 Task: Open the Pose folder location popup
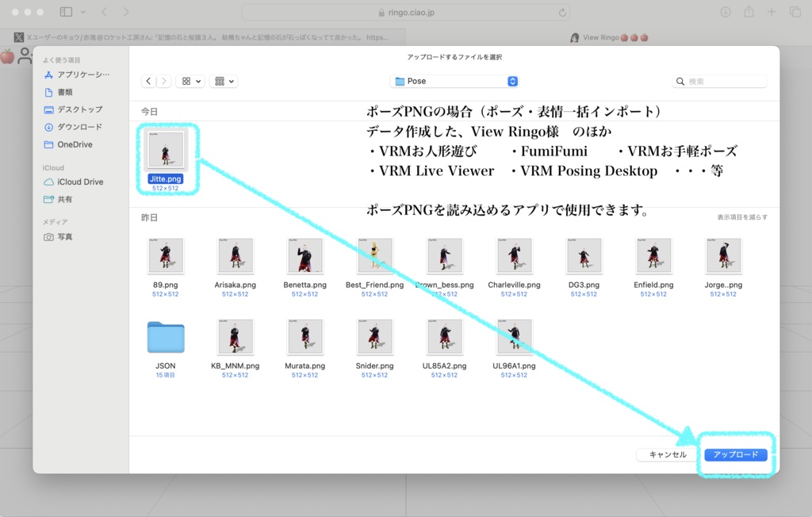[x=454, y=82]
